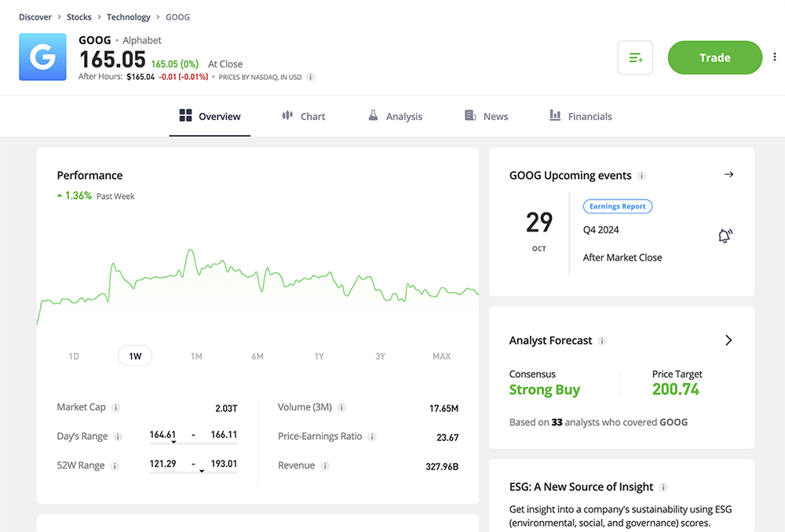785x532 pixels.
Task: Click the GOOG logo avatar
Action: pos(42,57)
